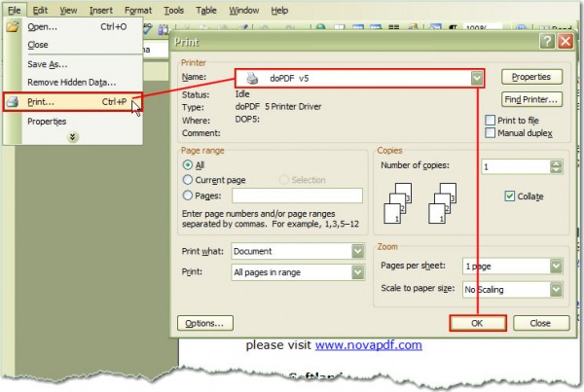Follow the www.novapdf.com link

pyautogui.click(x=368, y=344)
